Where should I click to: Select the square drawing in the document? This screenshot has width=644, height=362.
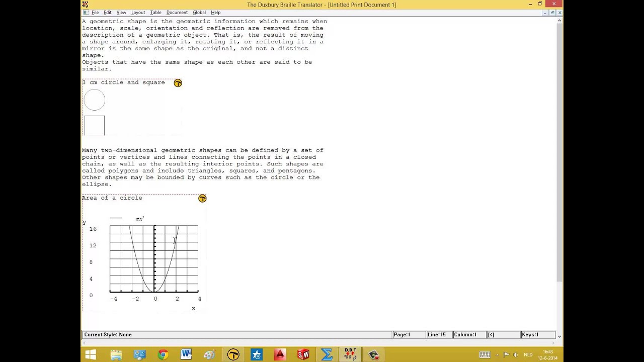click(95, 125)
